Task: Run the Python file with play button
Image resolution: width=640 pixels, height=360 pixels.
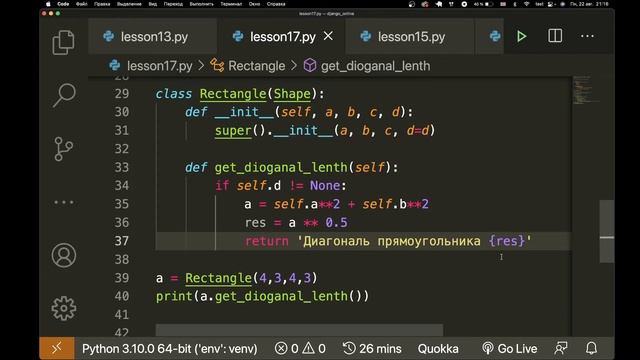Action: click(521, 36)
